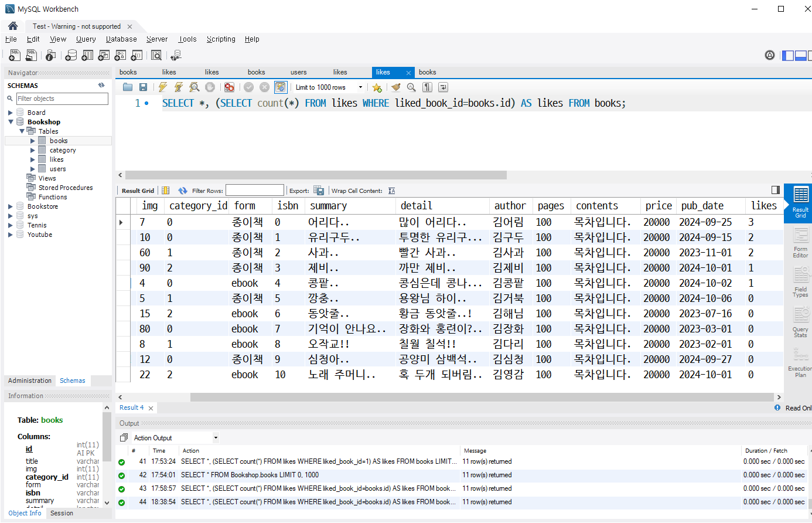
Task: Select the Stored Procedures tree item
Action: pos(66,188)
